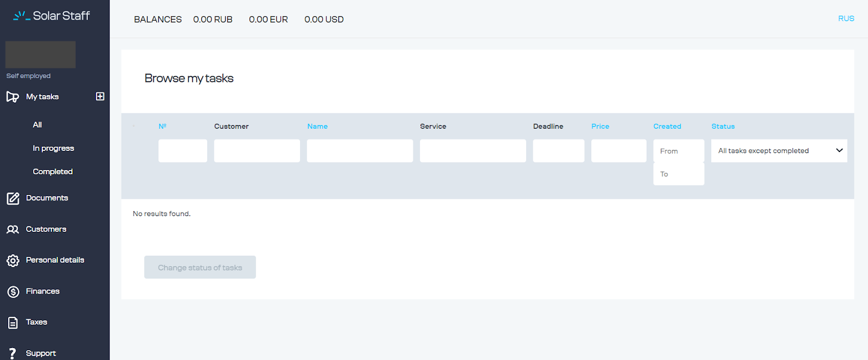Click the Solar Staff logo

[x=52, y=16]
